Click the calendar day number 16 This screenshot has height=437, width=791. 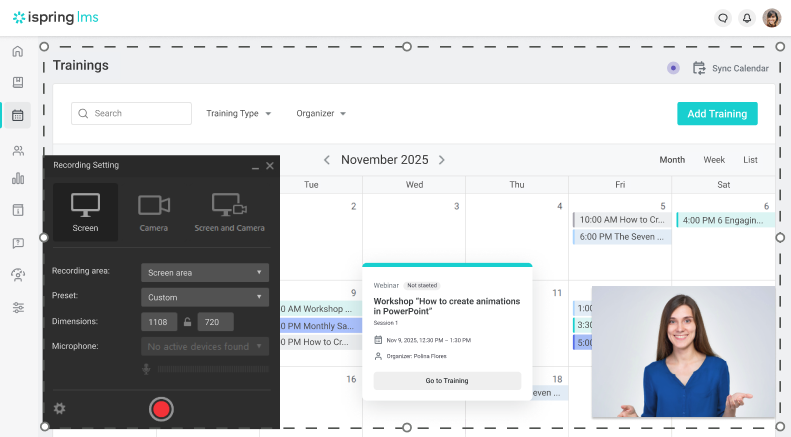pos(351,379)
